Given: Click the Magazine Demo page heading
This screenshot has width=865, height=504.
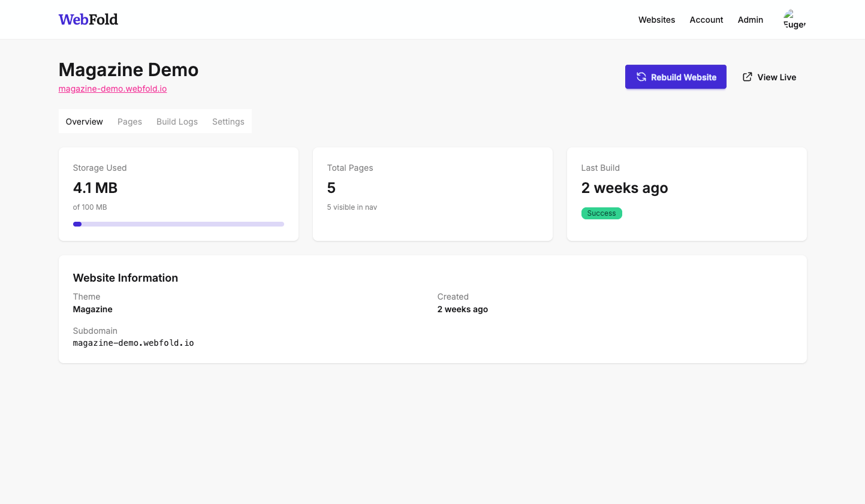Looking at the screenshot, I should point(128,70).
